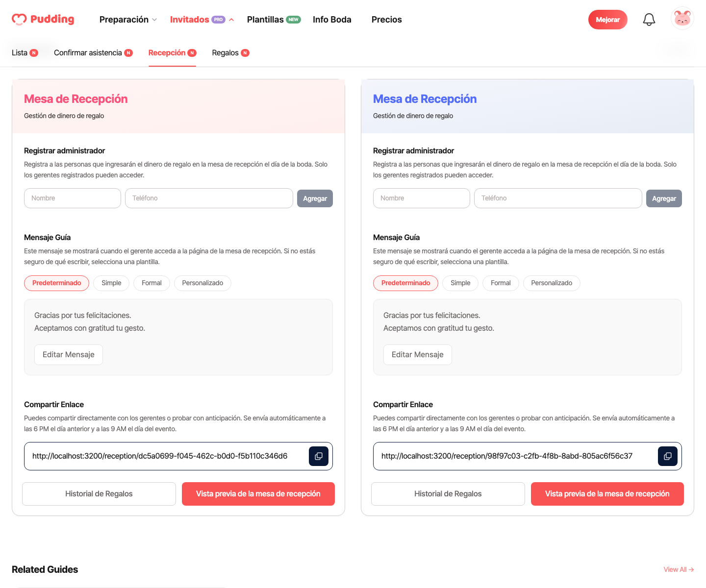Viewport: 706px width, 588px height.
Task: Select Simple template in the pink card
Action: pos(111,283)
